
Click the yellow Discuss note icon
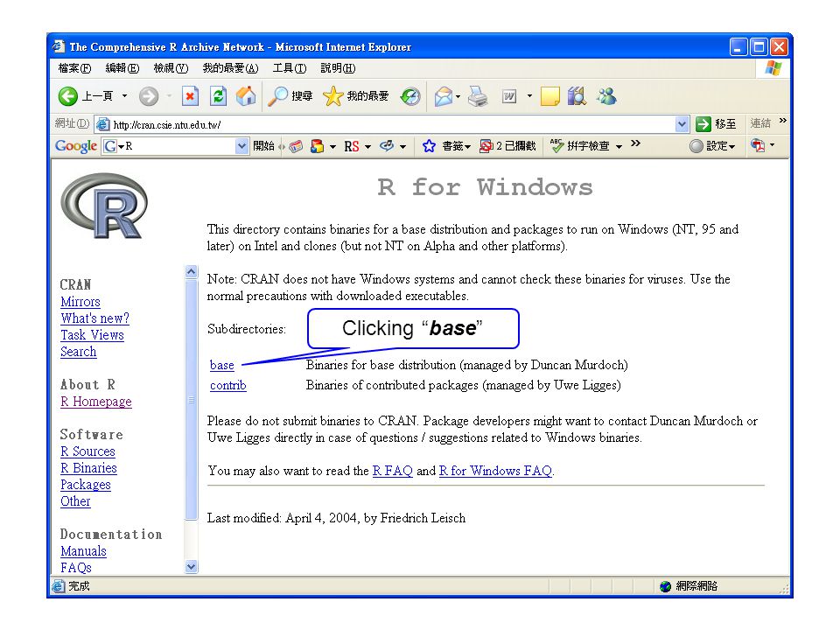tap(549, 96)
